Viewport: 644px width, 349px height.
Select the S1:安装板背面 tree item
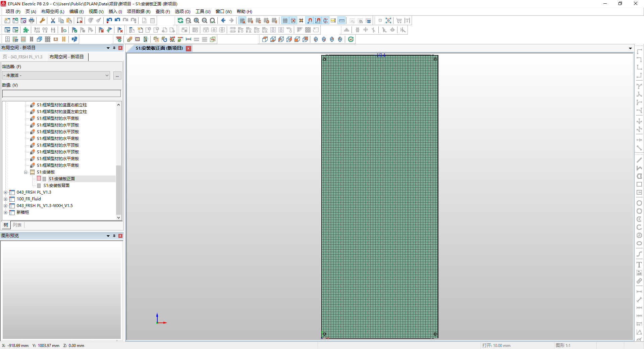click(x=56, y=185)
